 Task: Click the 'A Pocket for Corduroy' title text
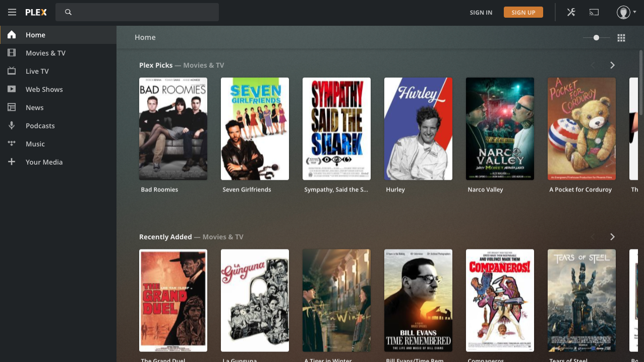point(580,190)
